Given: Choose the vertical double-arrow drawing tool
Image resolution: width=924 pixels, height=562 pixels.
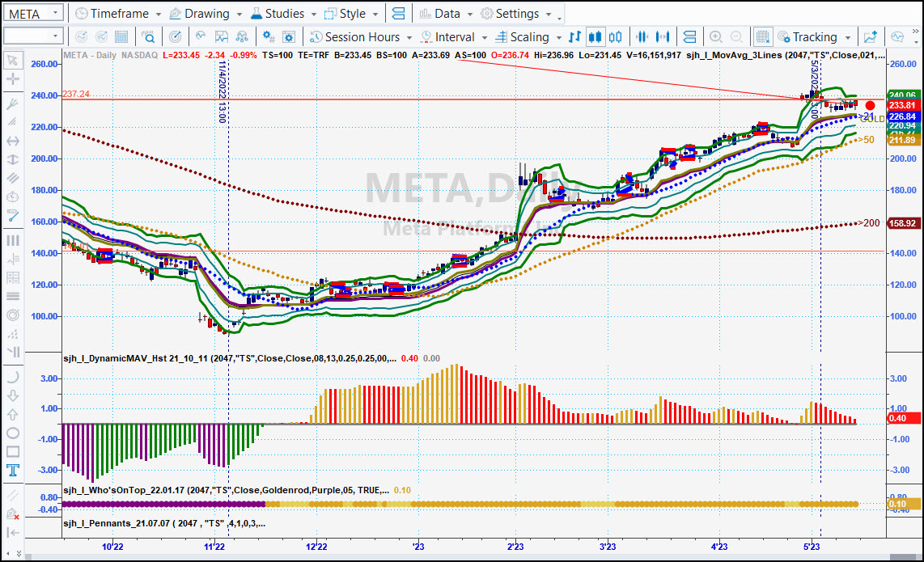Looking at the screenshot, I should coord(12,159).
